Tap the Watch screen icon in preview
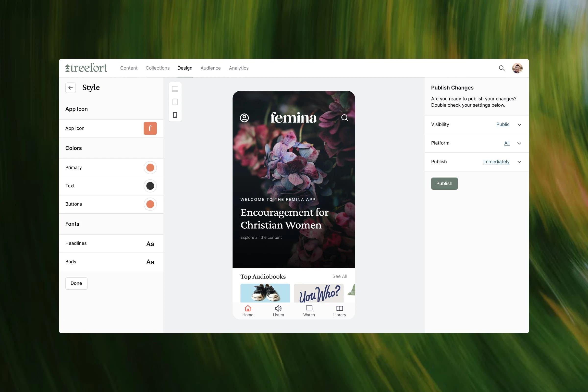This screenshot has height=392, width=588. [309, 308]
